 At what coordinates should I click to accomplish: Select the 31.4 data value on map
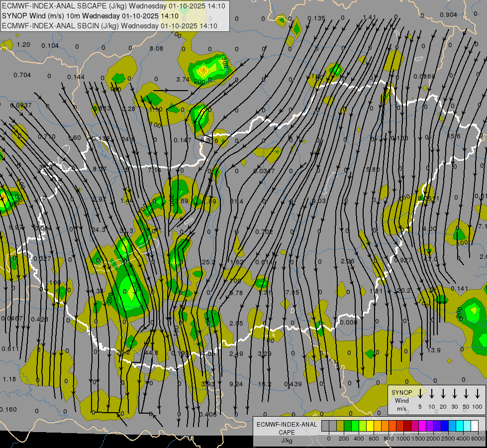(237, 201)
